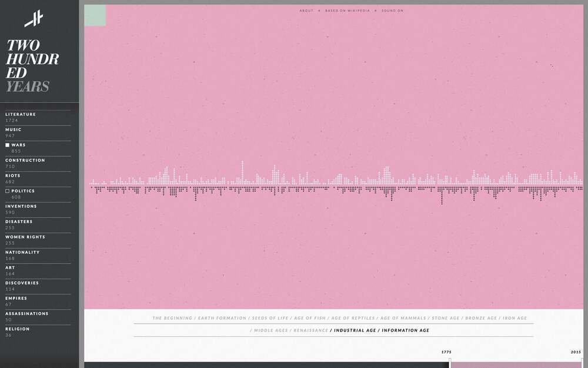Click the 2015 timeline end handle
588x368 pixels.
click(582, 360)
